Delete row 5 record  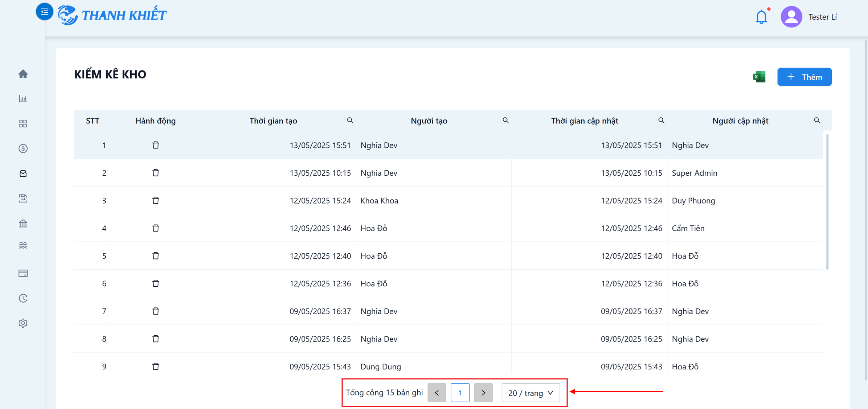tap(156, 256)
